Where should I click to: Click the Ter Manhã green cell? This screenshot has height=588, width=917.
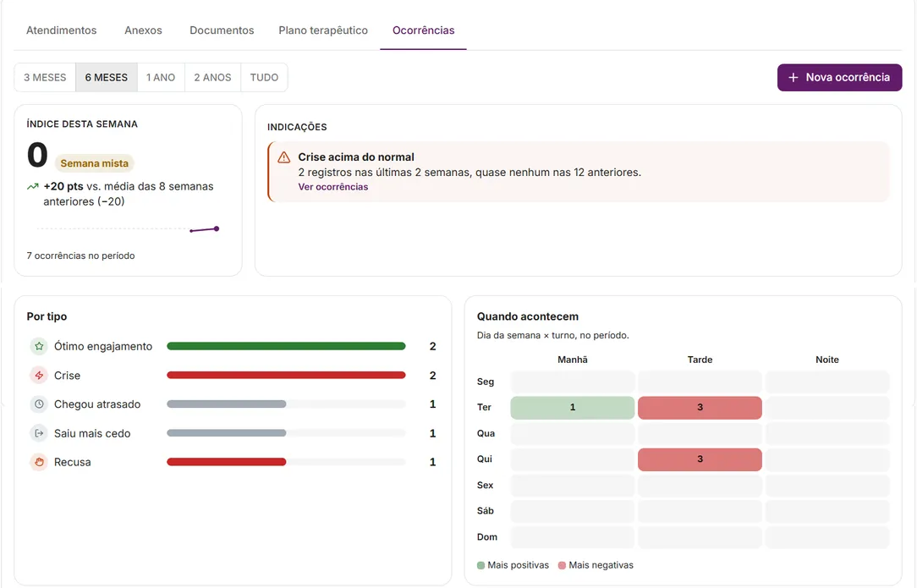(573, 407)
